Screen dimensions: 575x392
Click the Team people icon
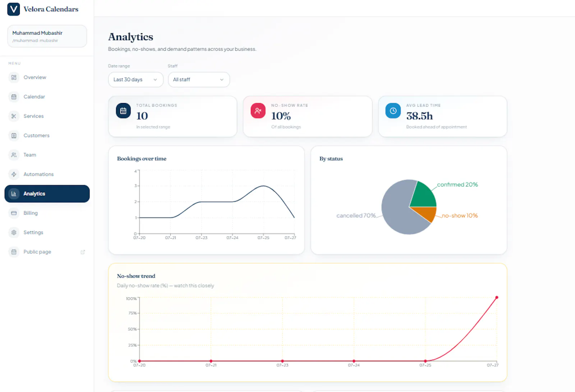click(x=14, y=155)
